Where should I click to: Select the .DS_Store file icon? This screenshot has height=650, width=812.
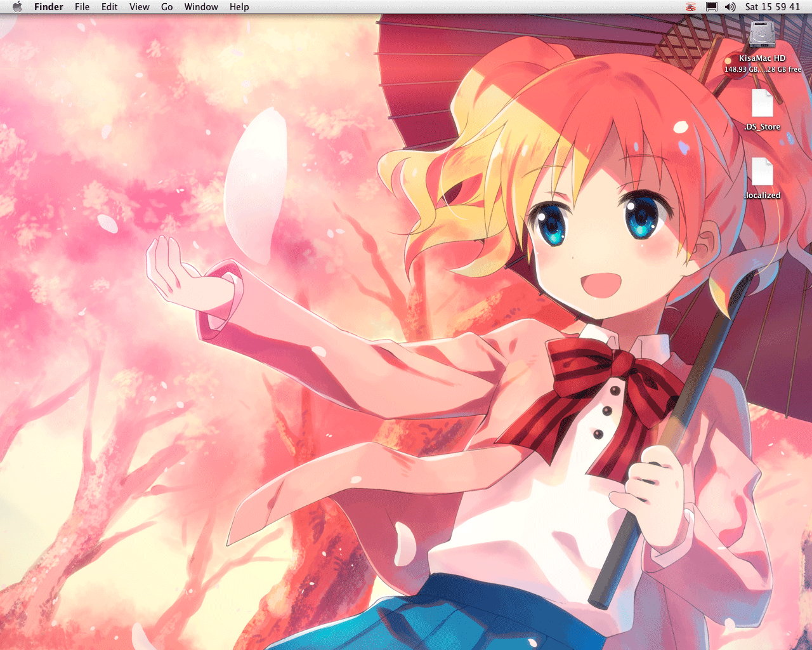tap(762, 103)
